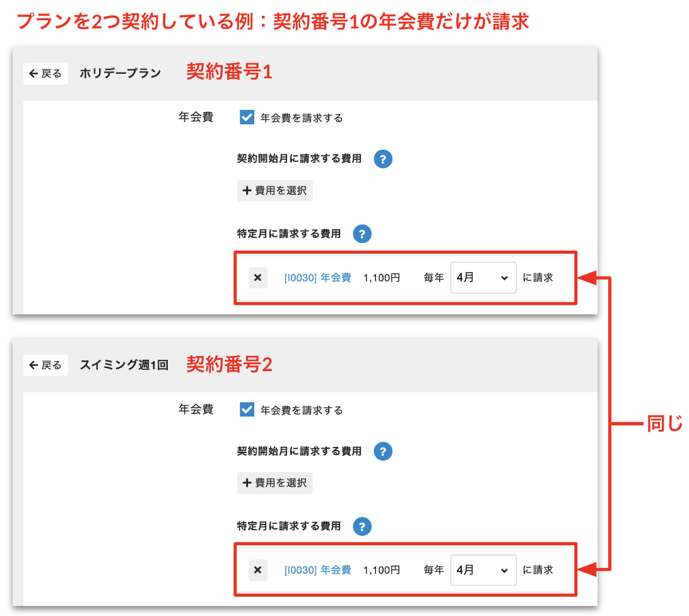Remove the 年会費 fee row in ホリデープラン
This screenshot has width=689, height=616.
(257, 278)
